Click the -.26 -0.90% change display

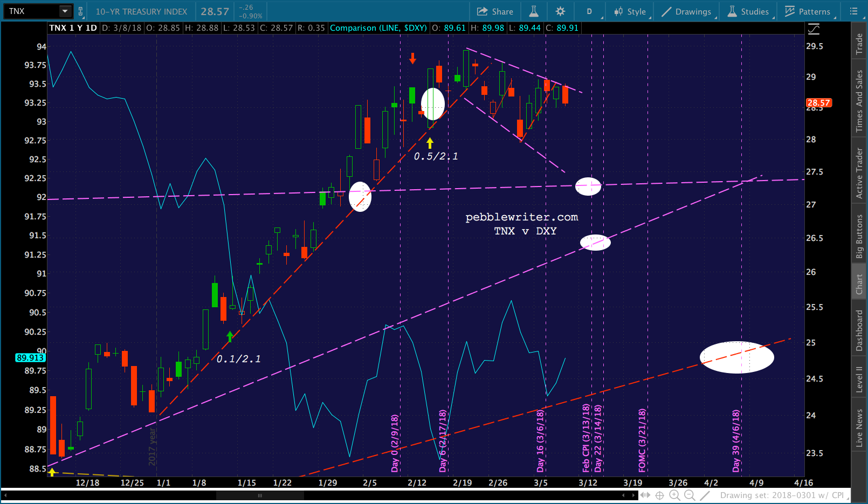click(250, 11)
